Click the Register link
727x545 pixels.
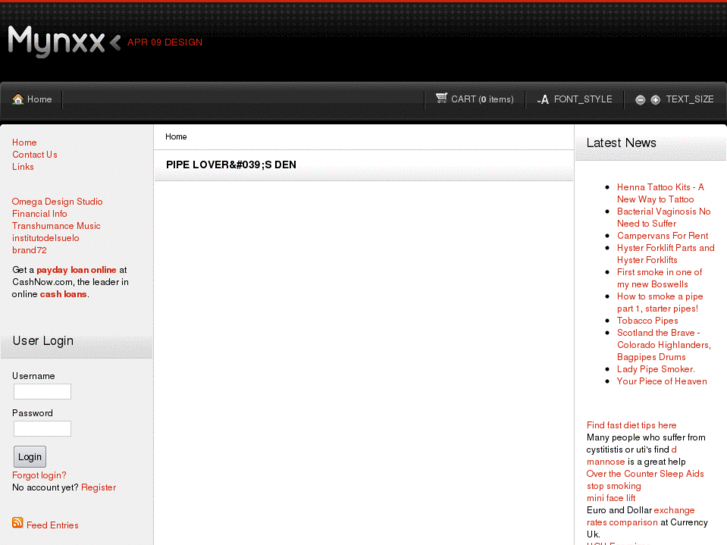pyautogui.click(x=98, y=487)
